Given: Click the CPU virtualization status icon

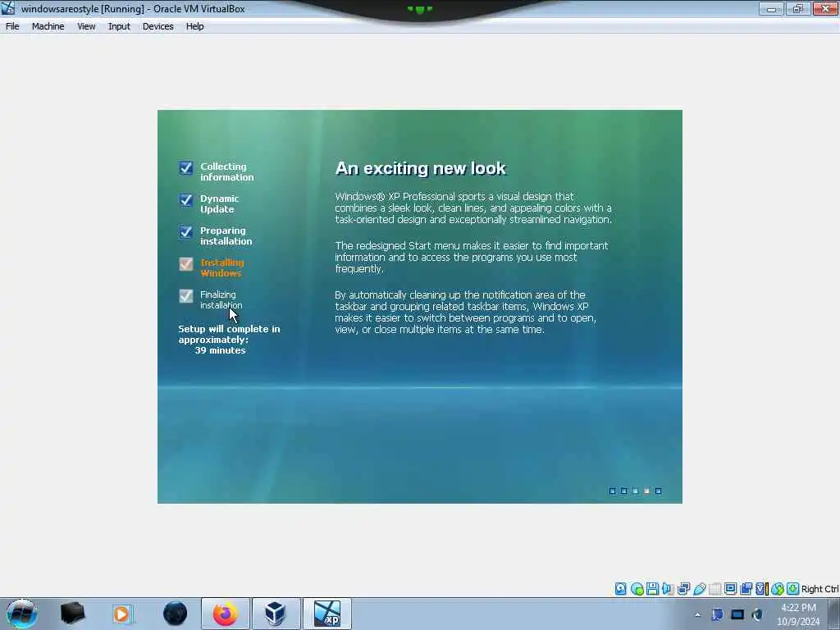Looking at the screenshot, I should tap(761, 589).
